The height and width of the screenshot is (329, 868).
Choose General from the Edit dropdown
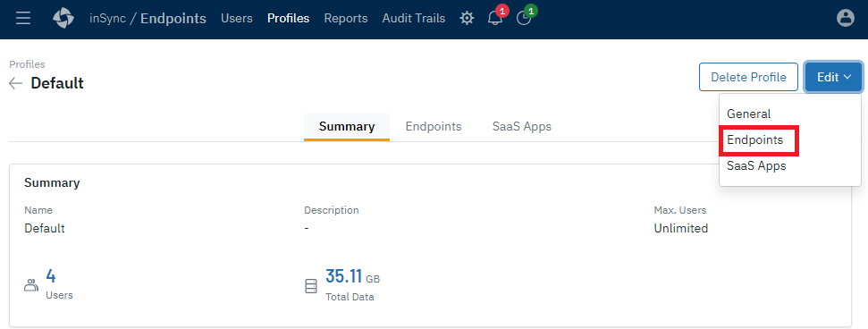[x=748, y=114]
